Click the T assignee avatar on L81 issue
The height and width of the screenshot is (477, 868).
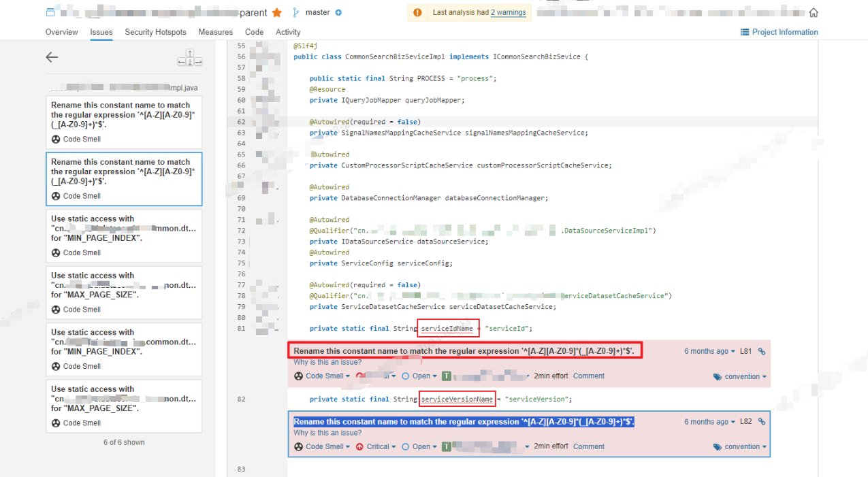(x=446, y=376)
